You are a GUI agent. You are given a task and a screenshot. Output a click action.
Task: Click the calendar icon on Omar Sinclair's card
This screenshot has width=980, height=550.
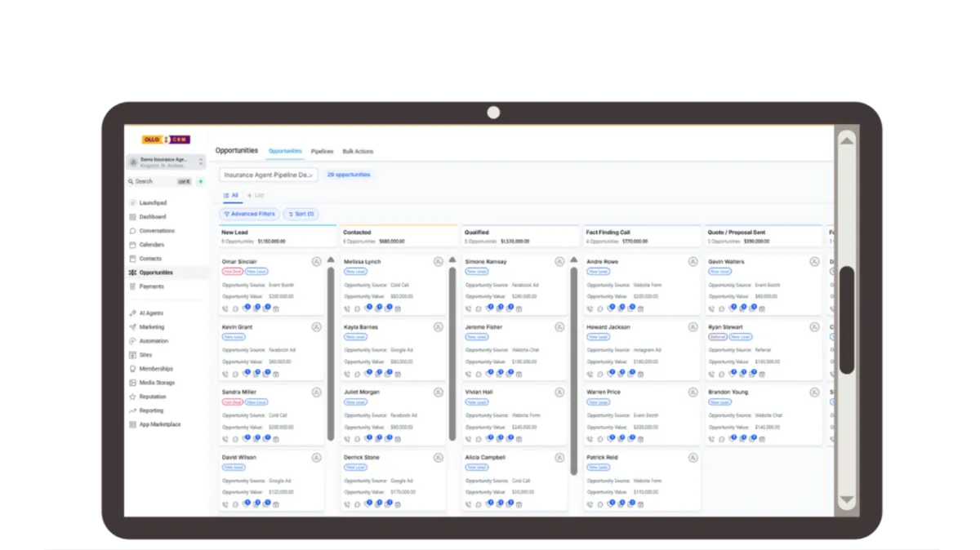tap(276, 309)
